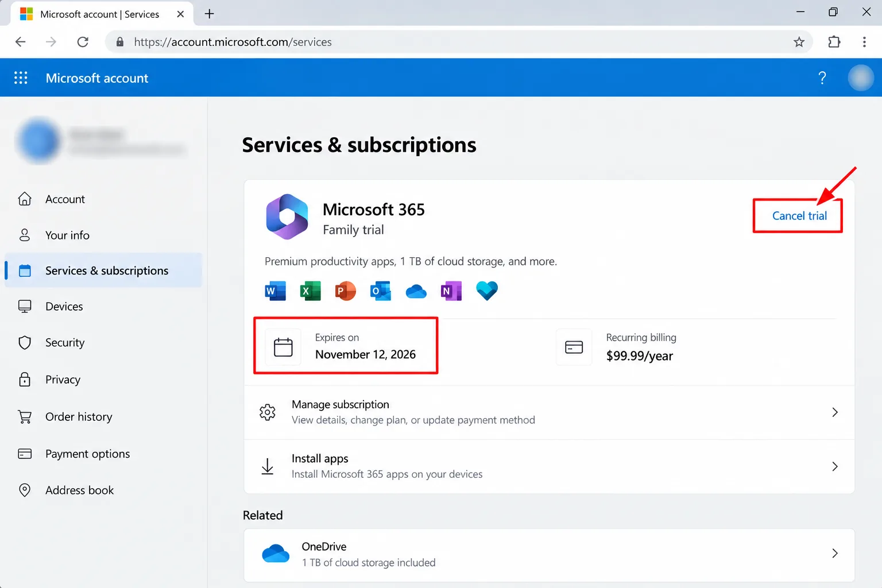Expand the OneDrive related row chevron

pyautogui.click(x=835, y=554)
